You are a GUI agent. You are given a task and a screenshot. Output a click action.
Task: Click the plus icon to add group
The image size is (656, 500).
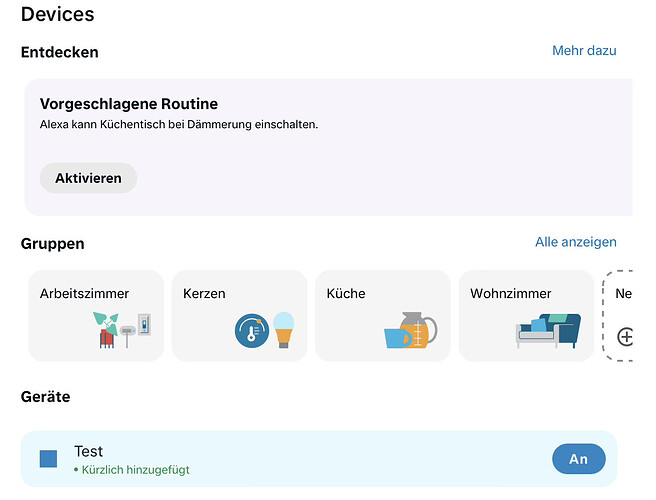625,337
